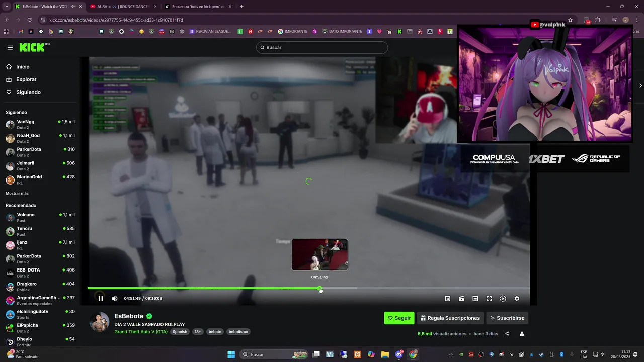Screen dimensions: 644x362
Task: Focus the Buscar search field
Action: tap(322, 47)
